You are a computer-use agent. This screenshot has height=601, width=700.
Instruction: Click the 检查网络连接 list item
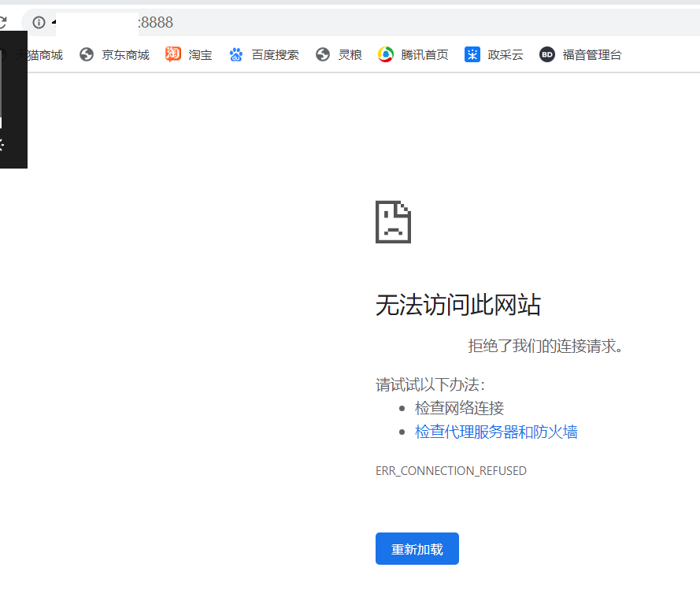click(459, 408)
